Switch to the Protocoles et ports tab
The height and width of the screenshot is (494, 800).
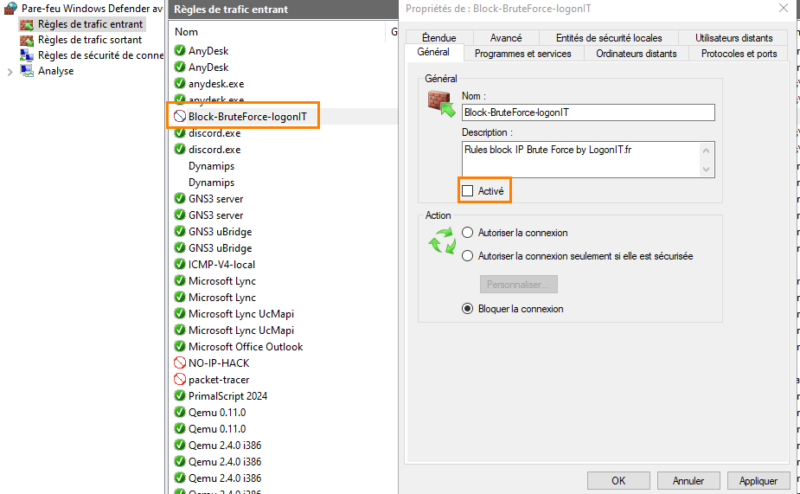pos(739,54)
